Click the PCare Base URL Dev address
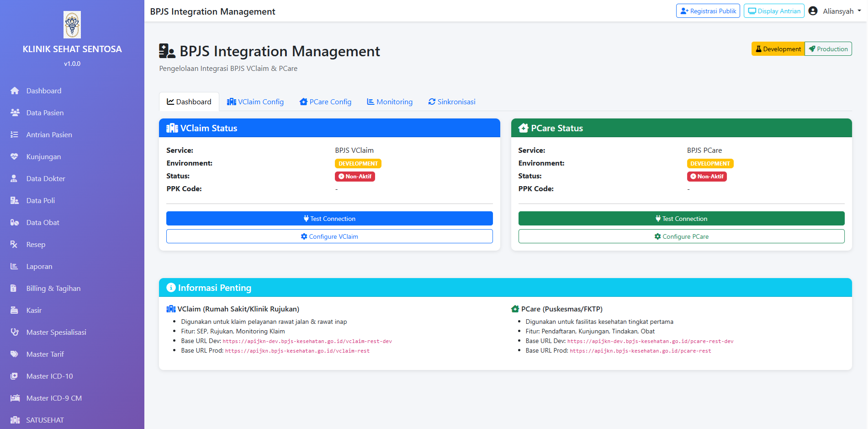868x429 pixels. [x=651, y=341]
